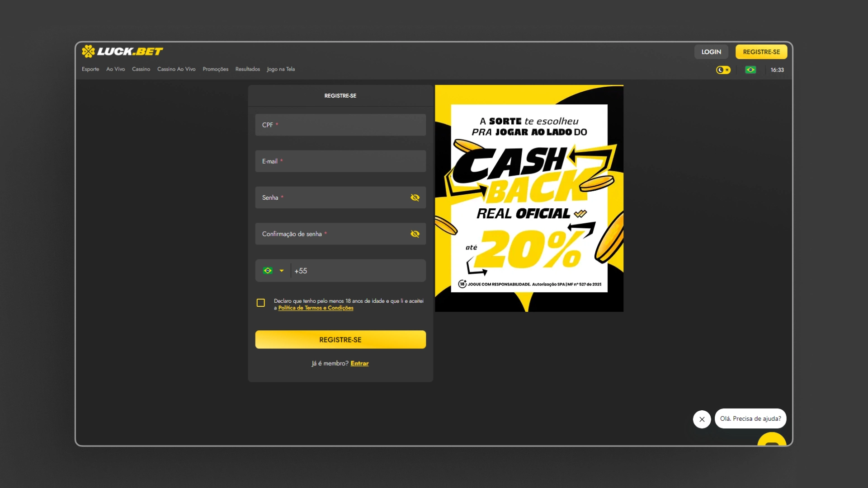Screen dimensions: 868x488
Task: Close the help chat bubble
Action: point(702,419)
